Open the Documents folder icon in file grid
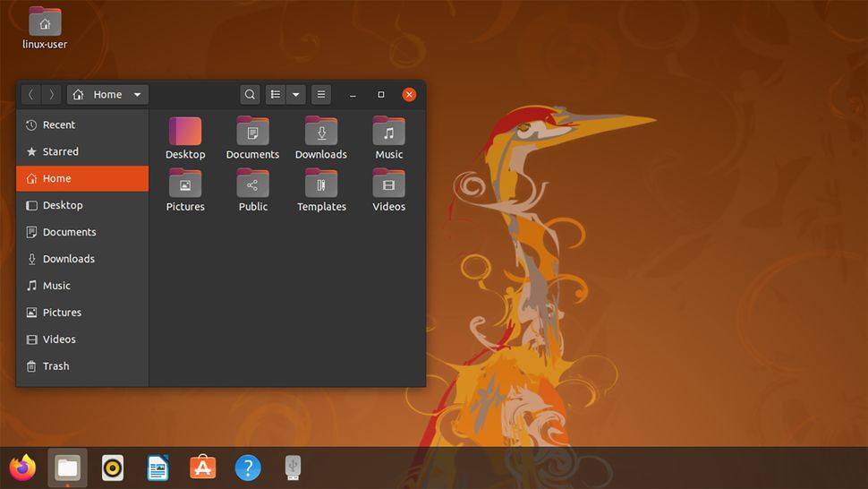 tap(252, 132)
